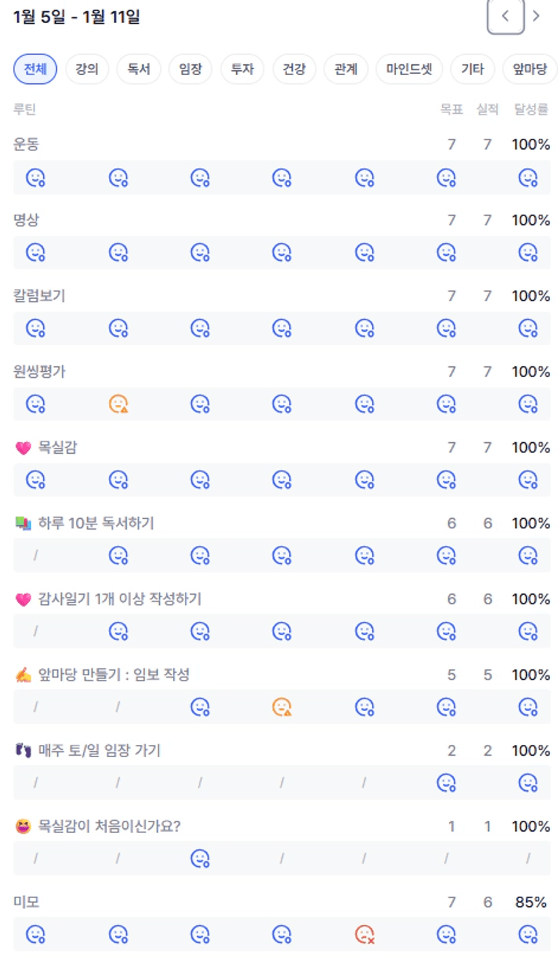Click the pink heart icon beside 목실감
The image size is (560, 959).
pyautogui.click(x=22, y=448)
